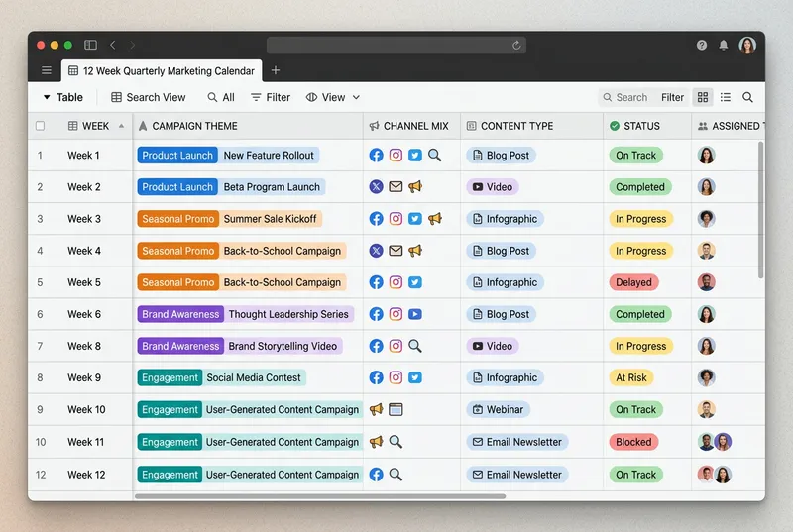The width and height of the screenshot is (793, 532).
Task: Sort by the WEEK column arrow
Action: click(x=122, y=126)
